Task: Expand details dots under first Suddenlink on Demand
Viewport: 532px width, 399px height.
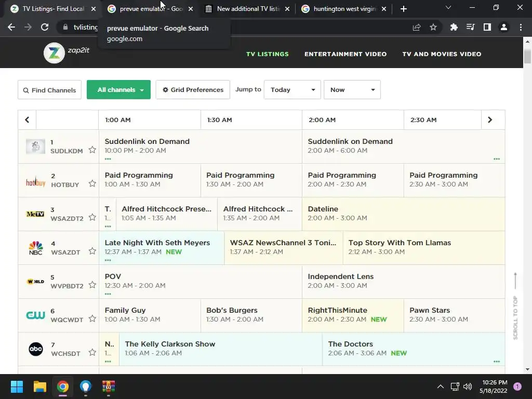Action: click(x=108, y=159)
